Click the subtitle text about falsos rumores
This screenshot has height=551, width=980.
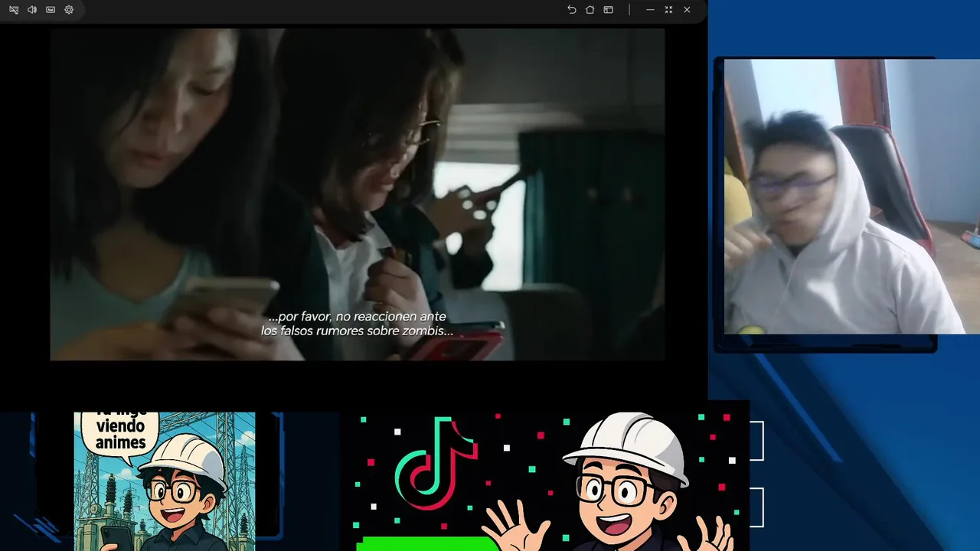click(357, 324)
